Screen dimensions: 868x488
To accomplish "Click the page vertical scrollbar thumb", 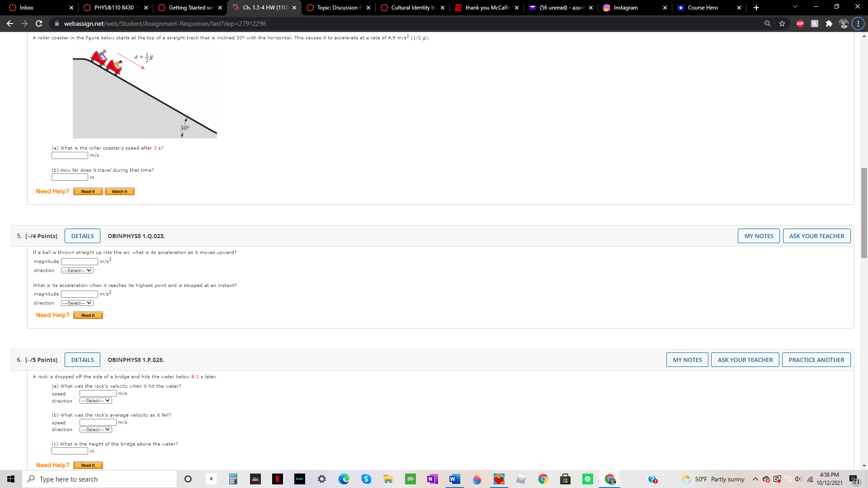I will [864, 212].
